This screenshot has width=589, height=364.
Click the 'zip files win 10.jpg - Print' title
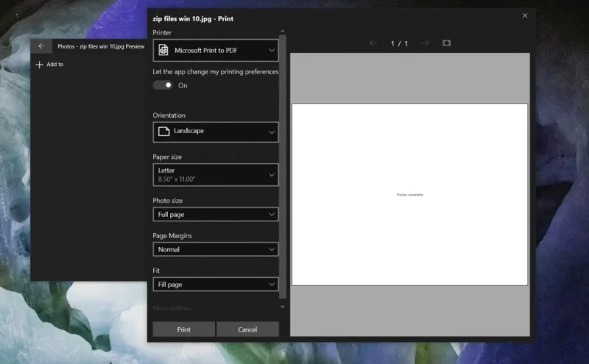(193, 18)
